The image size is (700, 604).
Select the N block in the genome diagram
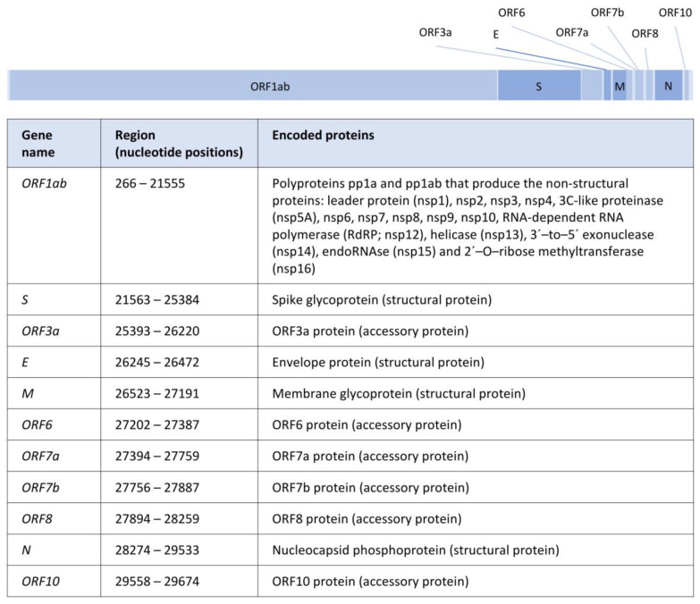[x=668, y=87]
